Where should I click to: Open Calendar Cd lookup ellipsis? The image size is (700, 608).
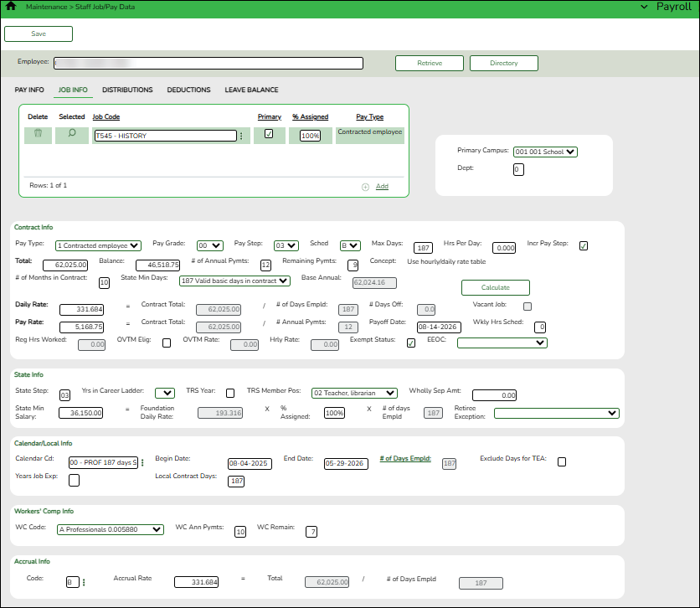click(x=142, y=463)
